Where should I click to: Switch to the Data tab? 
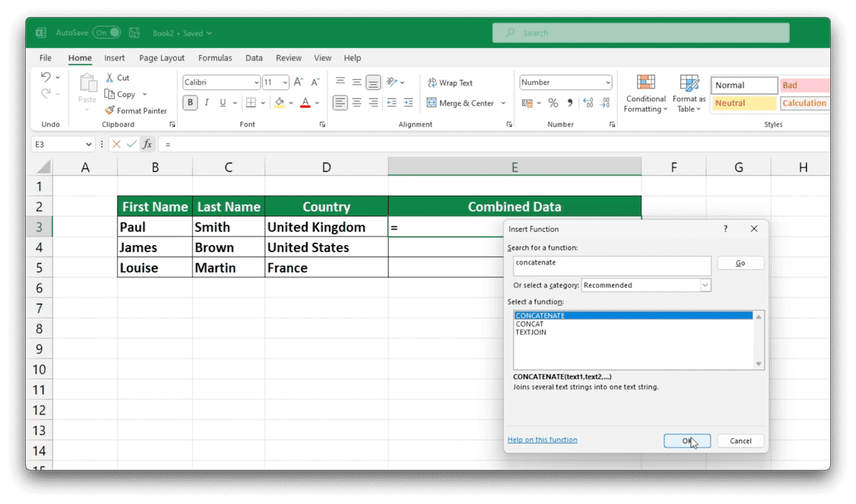(x=254, y=58)
